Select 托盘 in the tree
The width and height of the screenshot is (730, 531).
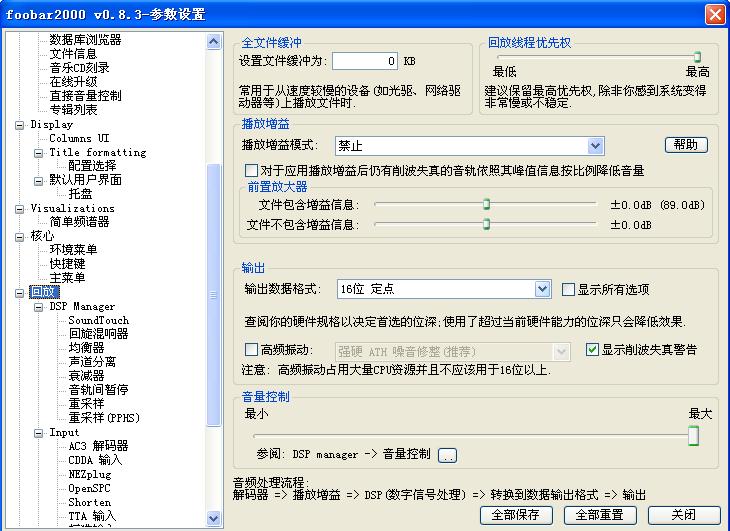click(x=80, y=193)
